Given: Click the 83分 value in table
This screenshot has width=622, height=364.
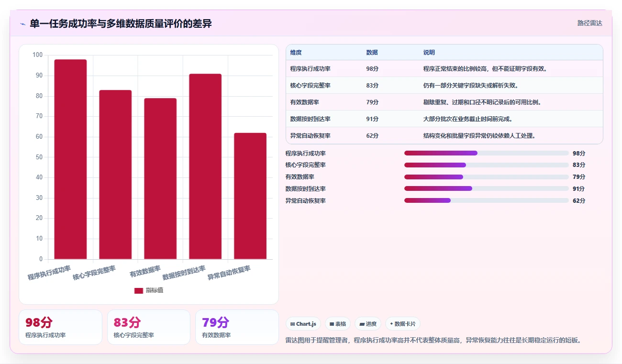Looking at the screenshot, I should [x=372, y=86].
